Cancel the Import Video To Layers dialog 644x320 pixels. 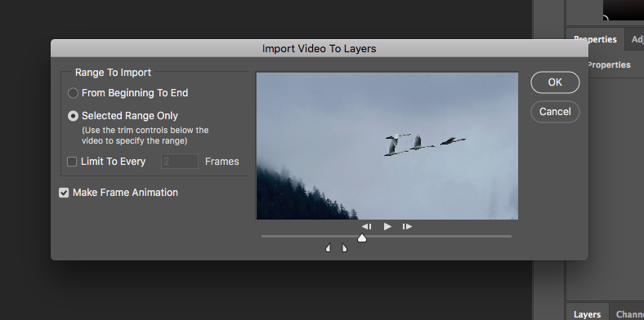pyautogui.click(x=555, y=112)
